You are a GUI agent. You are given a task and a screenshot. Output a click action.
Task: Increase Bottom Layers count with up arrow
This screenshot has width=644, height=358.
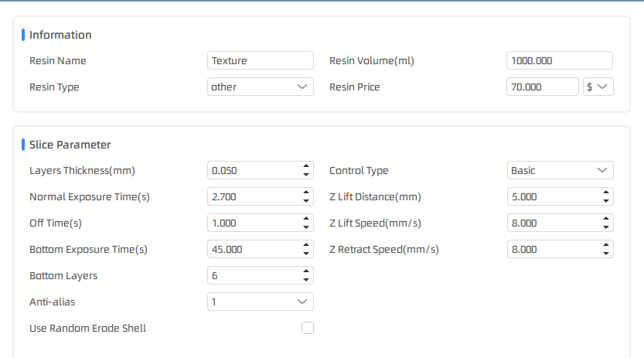point(306,271)
